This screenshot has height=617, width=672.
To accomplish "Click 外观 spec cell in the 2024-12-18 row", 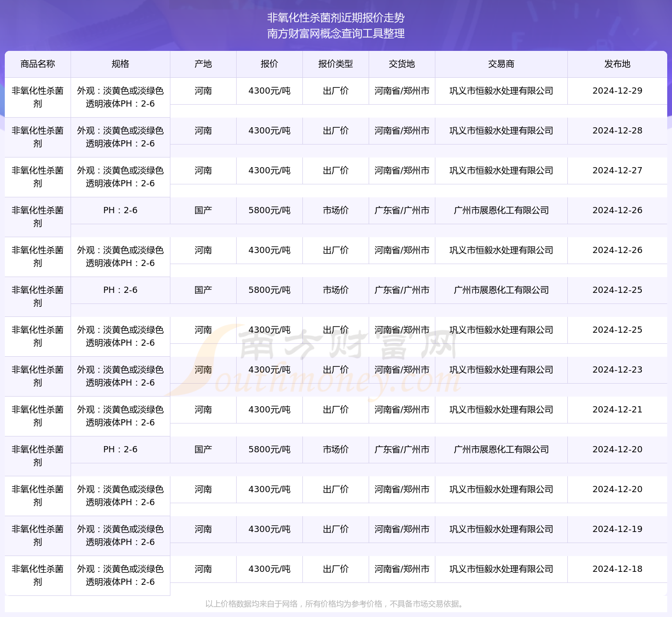I will click(x=120, y=575).
